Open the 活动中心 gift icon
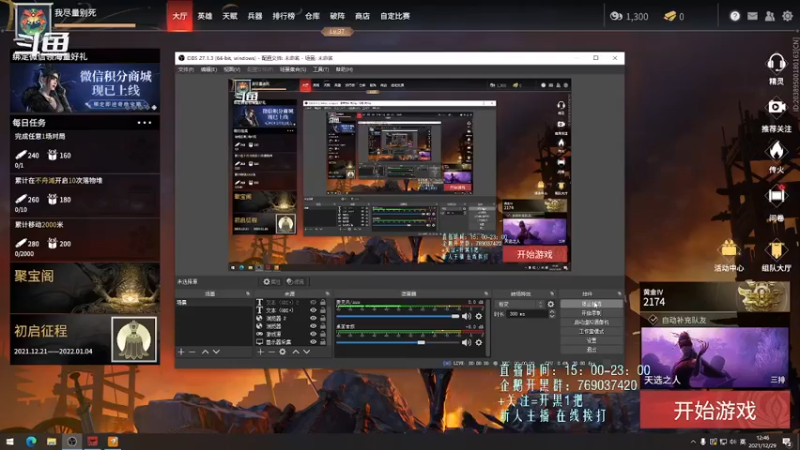The image size is (800, 450). click(x=729, y=250)
